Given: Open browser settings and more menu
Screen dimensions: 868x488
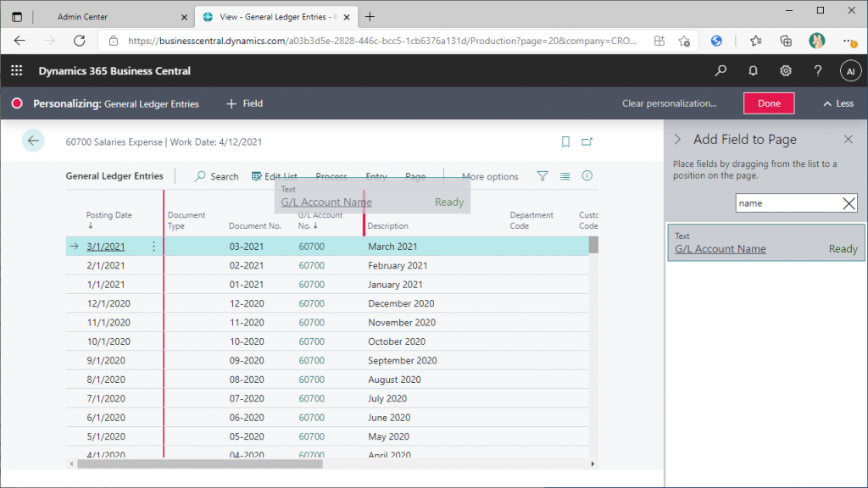Looking at the screenshot, I should 849,41.
